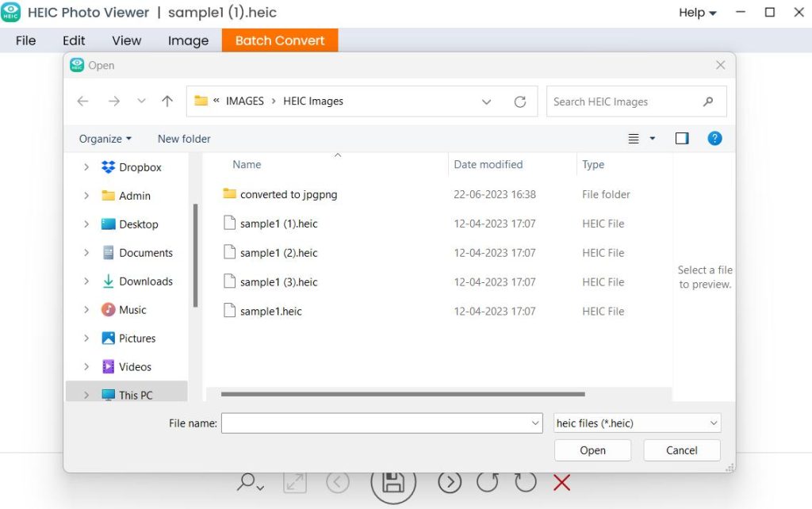The image size is (812, 509).
Task: Open view options dropdown arrow
Action: (653, 138)
